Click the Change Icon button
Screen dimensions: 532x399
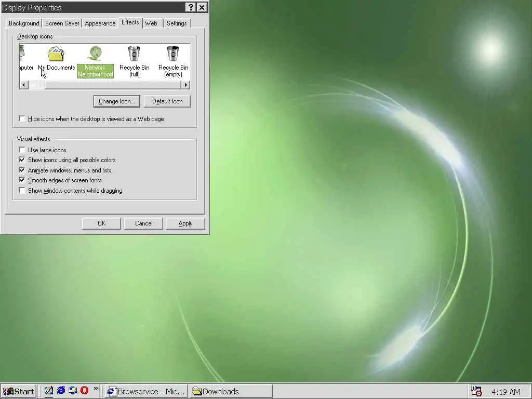(117, 101)
